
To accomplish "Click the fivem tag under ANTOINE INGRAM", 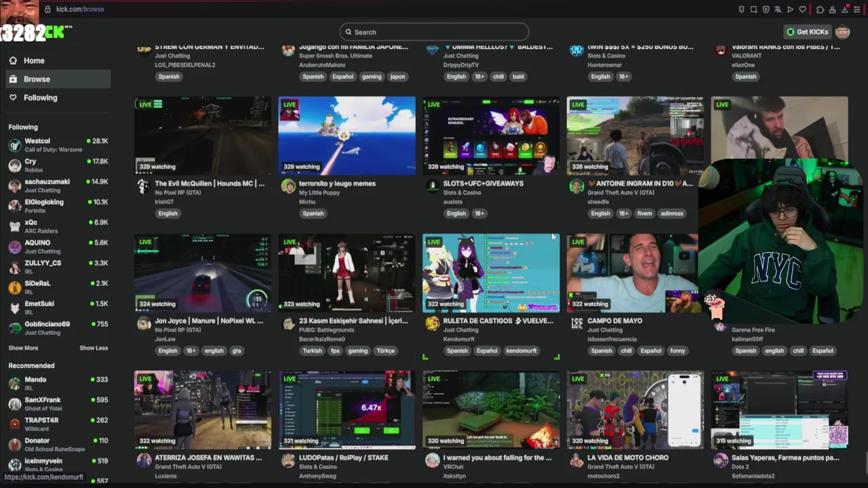I will pos(644,213).
